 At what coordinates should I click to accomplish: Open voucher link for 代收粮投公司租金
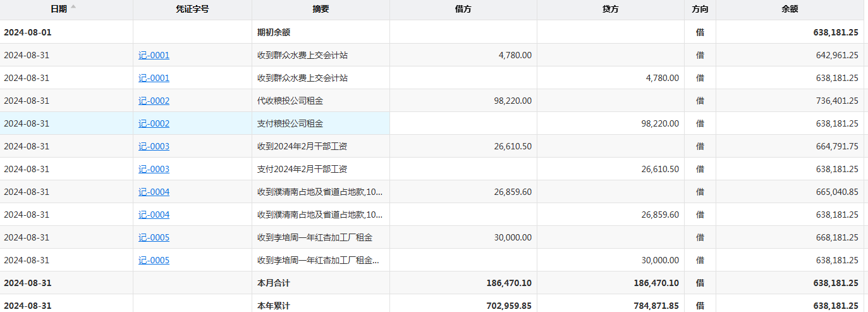click(154, 101)
